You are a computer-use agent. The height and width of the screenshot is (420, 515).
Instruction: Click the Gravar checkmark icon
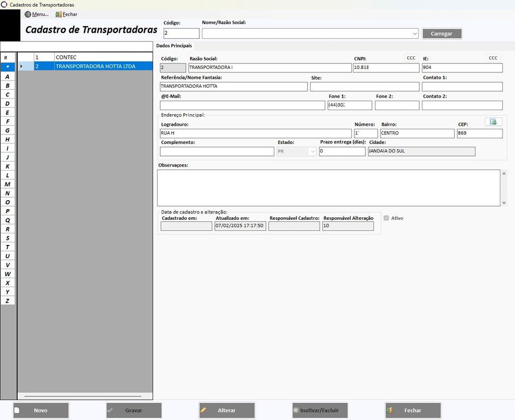pyautogui.click(x=110, y=410)
